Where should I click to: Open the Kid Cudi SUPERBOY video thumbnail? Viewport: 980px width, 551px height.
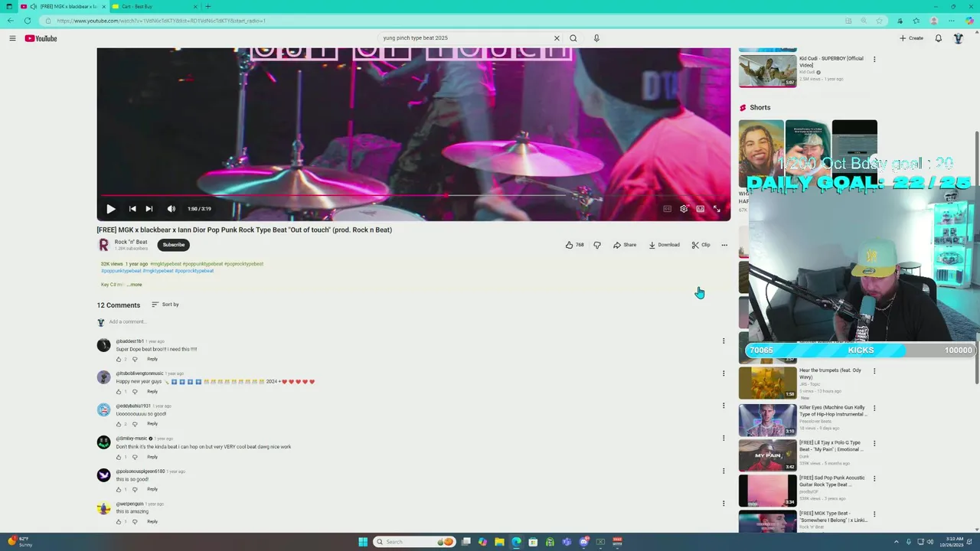pyautogui.click(x=767, y=71)
